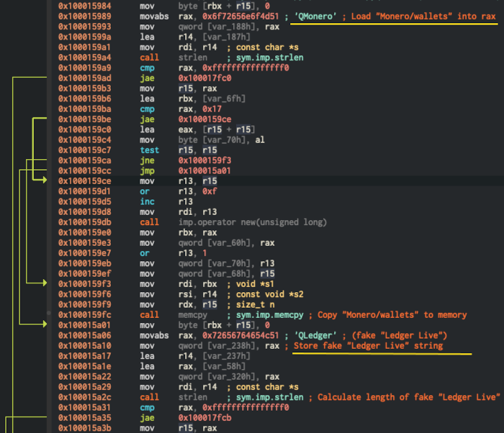Screen dimensions: 504x433
Task: Select 'QLedger' constant 0x72656764654c51
Action: pyautogui.click(x=240, y=335)
